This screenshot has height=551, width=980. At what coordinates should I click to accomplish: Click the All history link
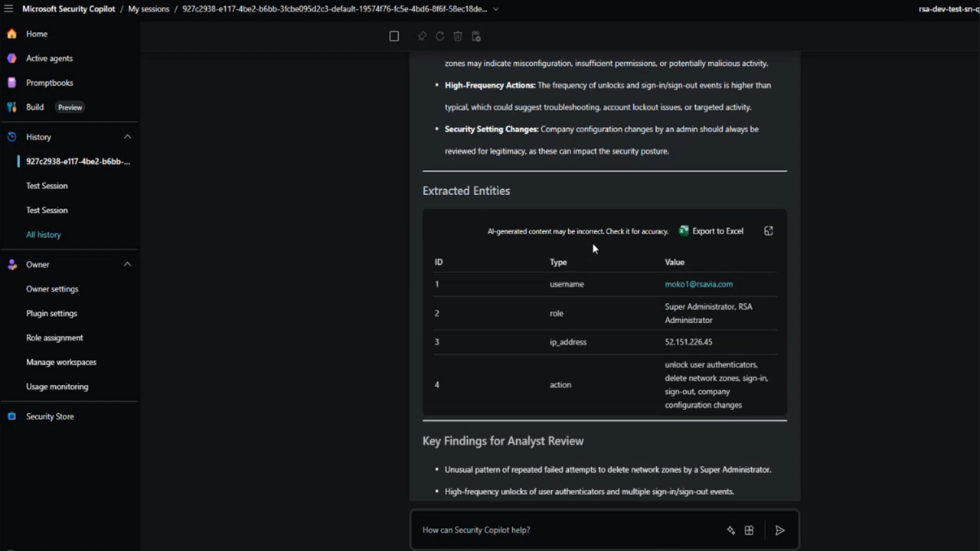[x=44, y=235]
